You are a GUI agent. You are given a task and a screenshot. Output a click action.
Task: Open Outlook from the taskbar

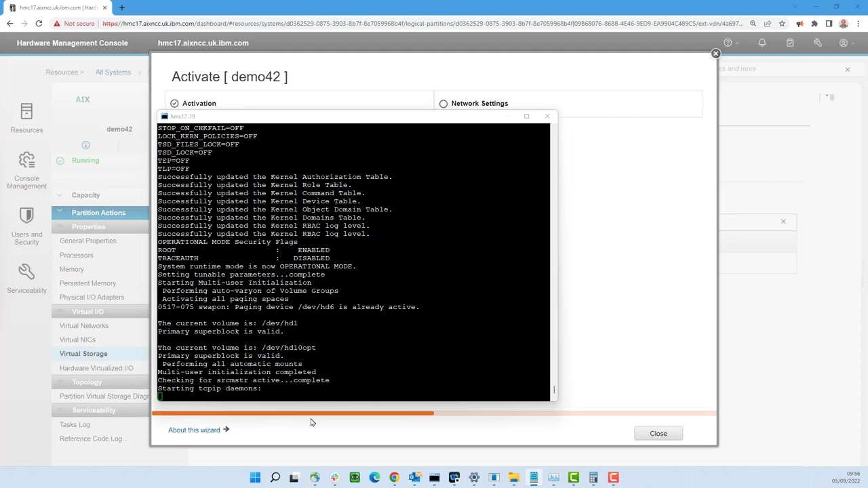point(414,478)
